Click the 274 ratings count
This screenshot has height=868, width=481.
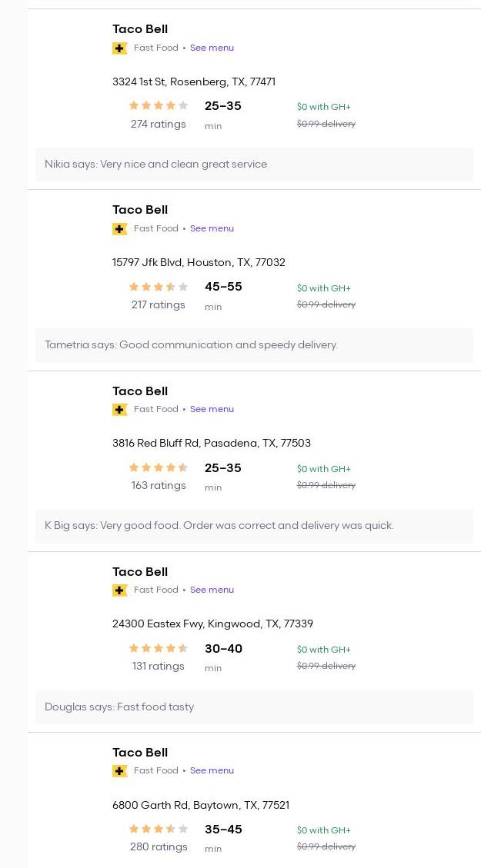pyautogui.click(x=158, y=124)
